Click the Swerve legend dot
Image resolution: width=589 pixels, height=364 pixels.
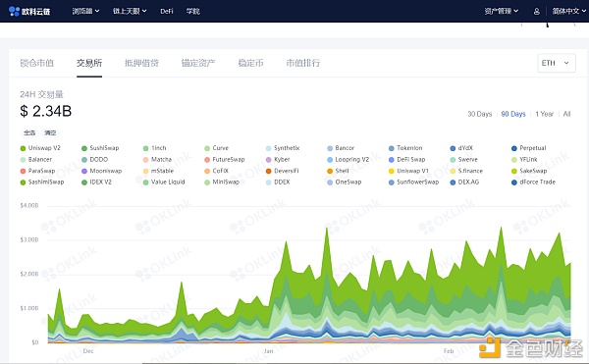coord(453,160)
